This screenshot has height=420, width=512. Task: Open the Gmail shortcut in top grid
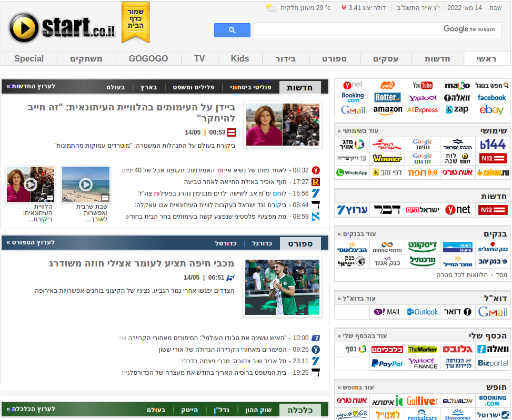(x=353, y=110)
